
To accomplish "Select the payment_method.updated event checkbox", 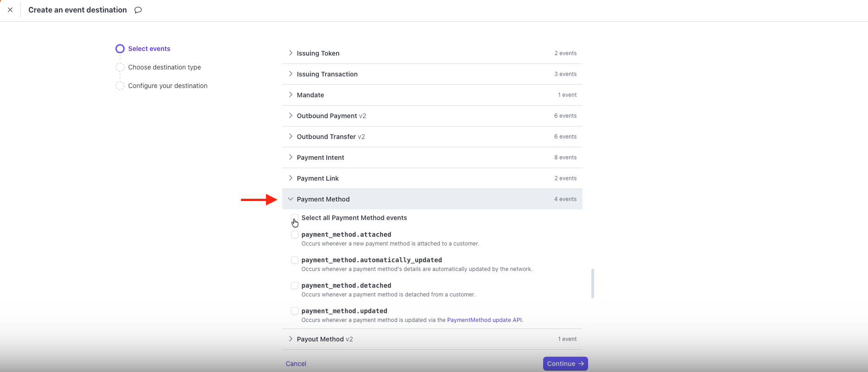I will [x=295, y=311].
